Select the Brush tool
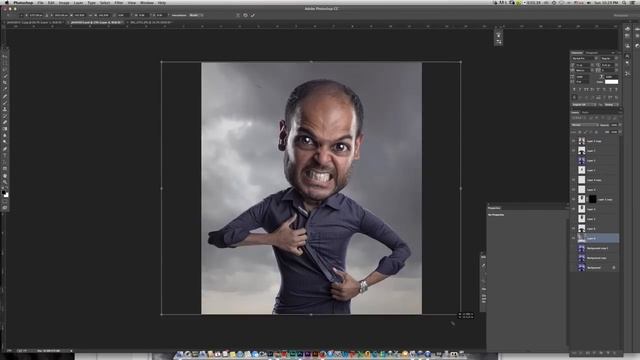This screenshot has width=640, height=360. click(x=5, y=102)
